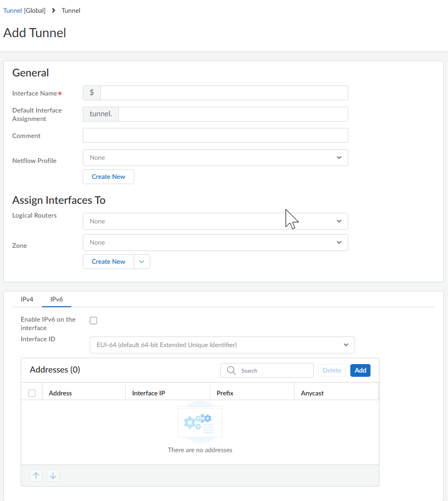This screenshot has height=501, width=448.
Task: Open the Zone dropdown
Action: point(215,243)
